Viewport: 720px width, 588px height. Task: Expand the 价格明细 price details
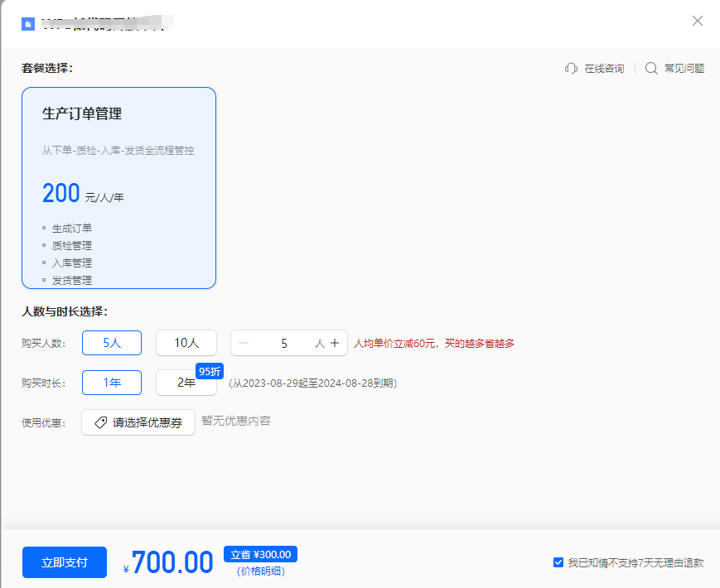point(260,571)
